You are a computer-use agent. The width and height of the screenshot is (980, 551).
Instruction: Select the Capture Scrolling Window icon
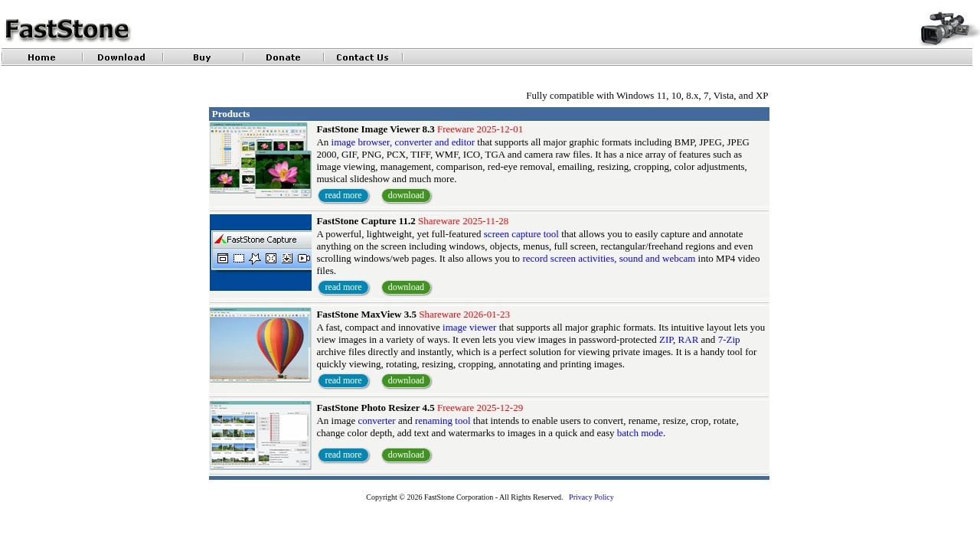coord(287,258)
